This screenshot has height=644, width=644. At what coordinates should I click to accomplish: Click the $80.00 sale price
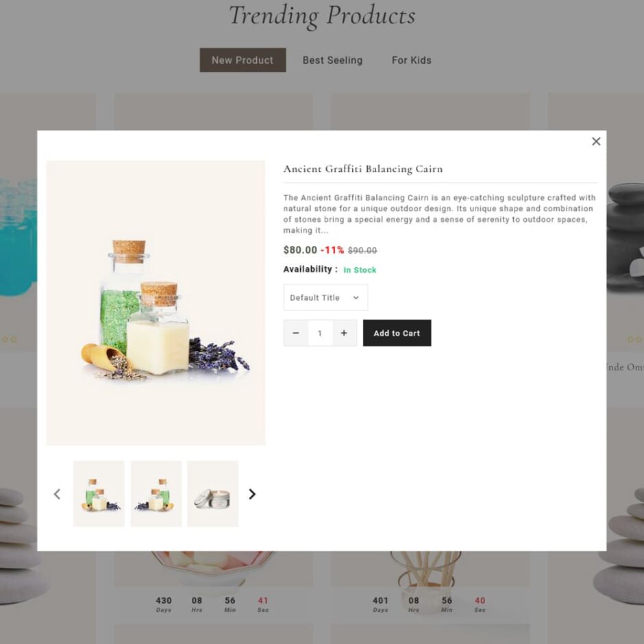(x=300, y=250)
